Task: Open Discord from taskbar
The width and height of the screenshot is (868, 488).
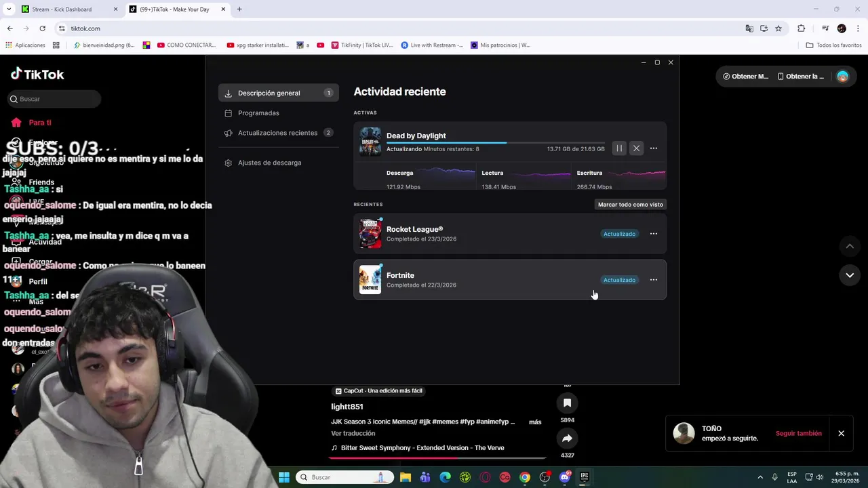Action: (x=565, y=477)
